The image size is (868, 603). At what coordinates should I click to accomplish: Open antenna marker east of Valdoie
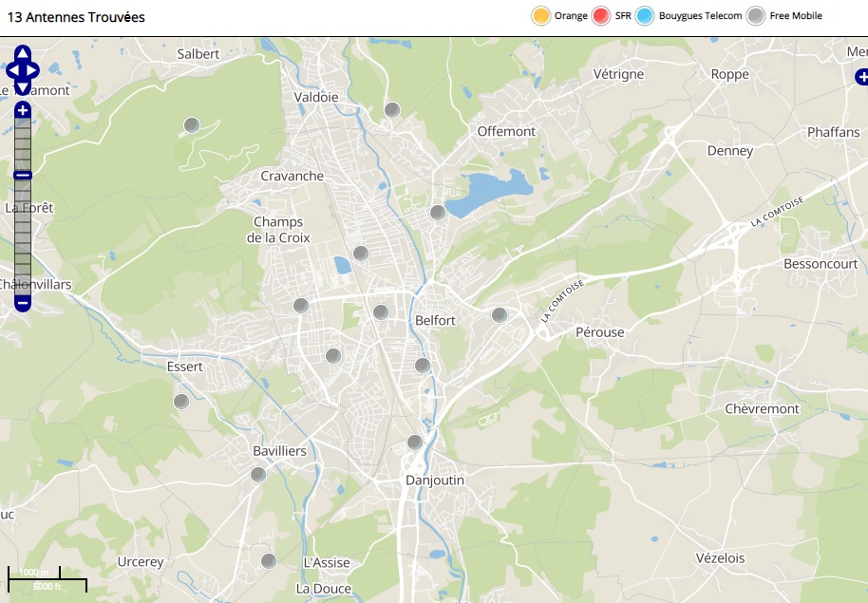(x=391, y=110)
